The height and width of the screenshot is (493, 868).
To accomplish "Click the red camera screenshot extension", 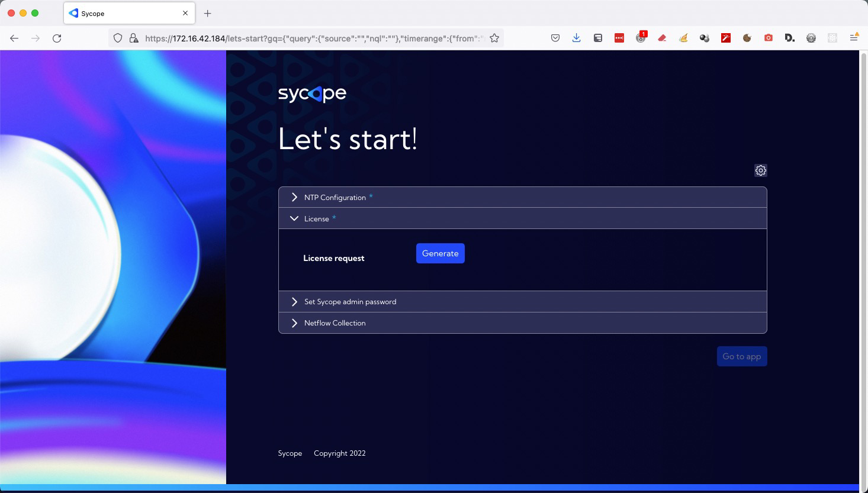I will click(x=769, y=38).
